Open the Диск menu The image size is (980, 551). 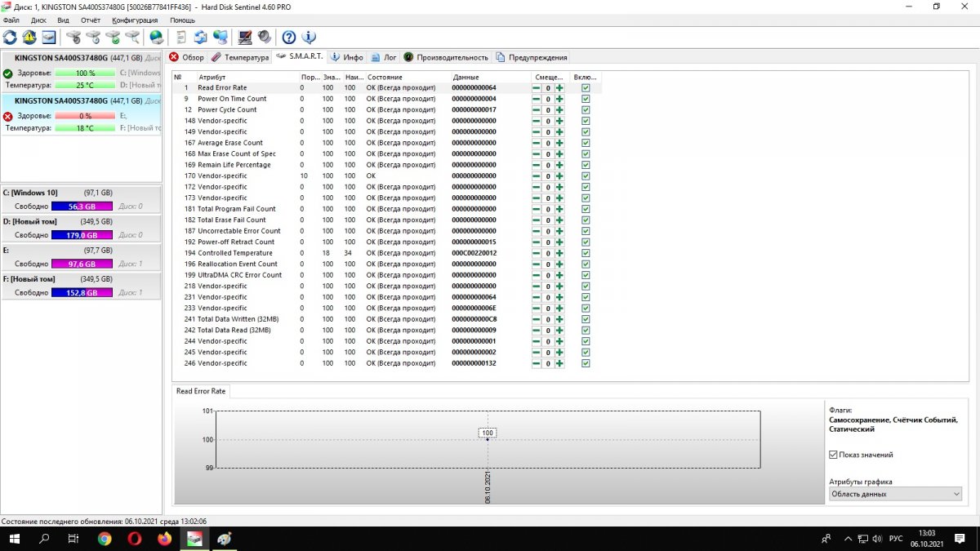pos(38,20)
